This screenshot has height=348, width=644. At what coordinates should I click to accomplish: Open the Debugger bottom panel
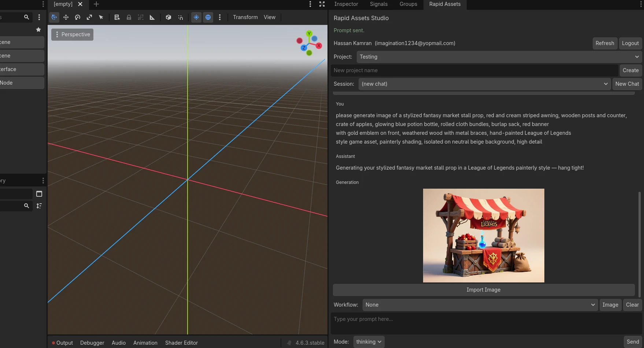92,343
